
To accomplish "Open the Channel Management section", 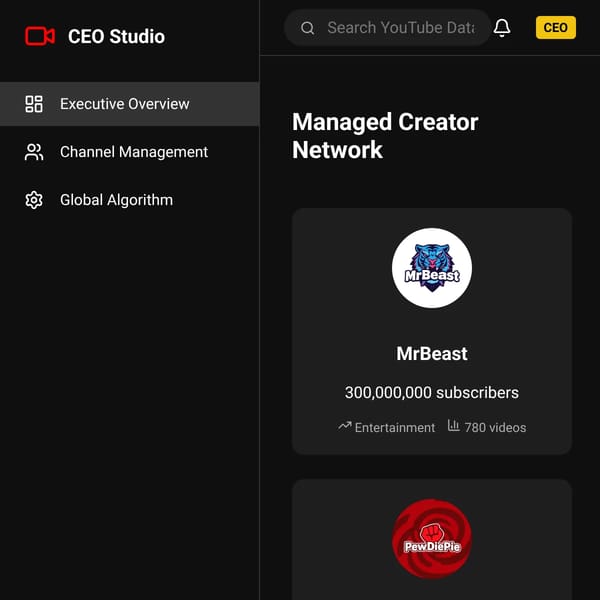I will pos(130,152).
